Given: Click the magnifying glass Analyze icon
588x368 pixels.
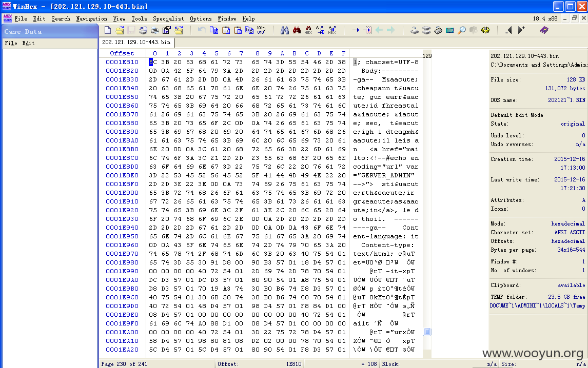Looking at the screenshot, I should [x=462, y=30].
